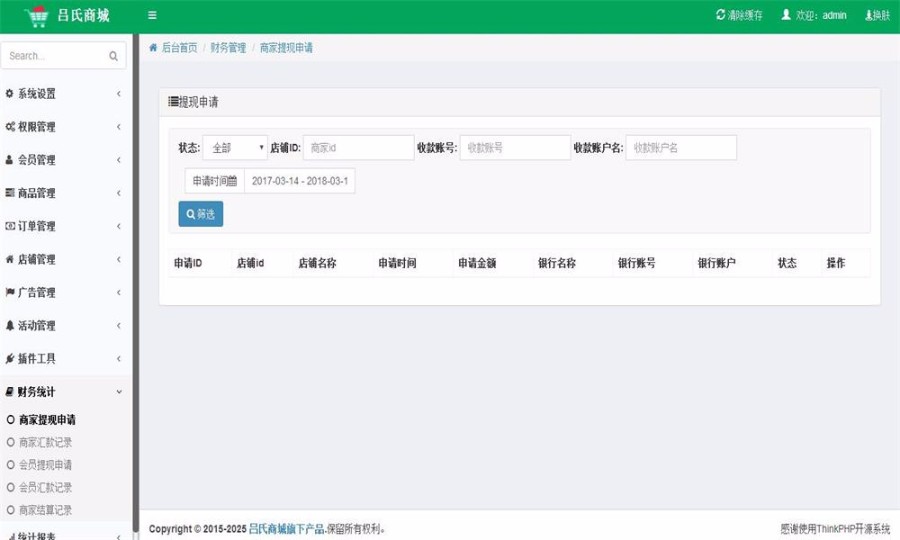Image resolution: width=900 pixels, height=540 pixels.
Task: Go to 后台首页 breadcrumb link
Action: tap(179, 48)
